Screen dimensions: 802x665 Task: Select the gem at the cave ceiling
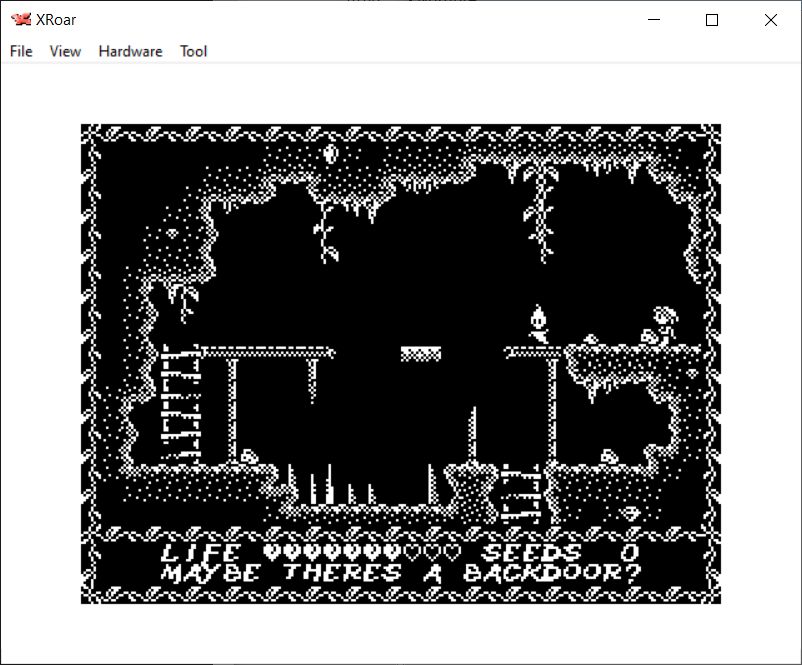coord(330,154)
